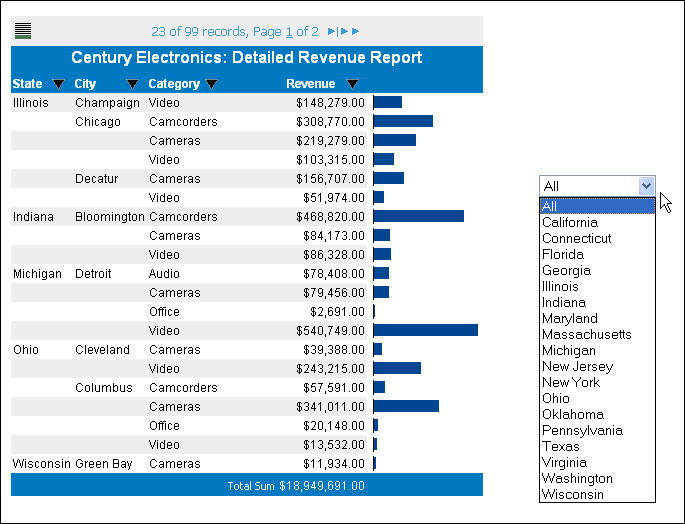Open the State column dropdown arrow
Viewport: 685px width, 524px height.
point(58,84)
